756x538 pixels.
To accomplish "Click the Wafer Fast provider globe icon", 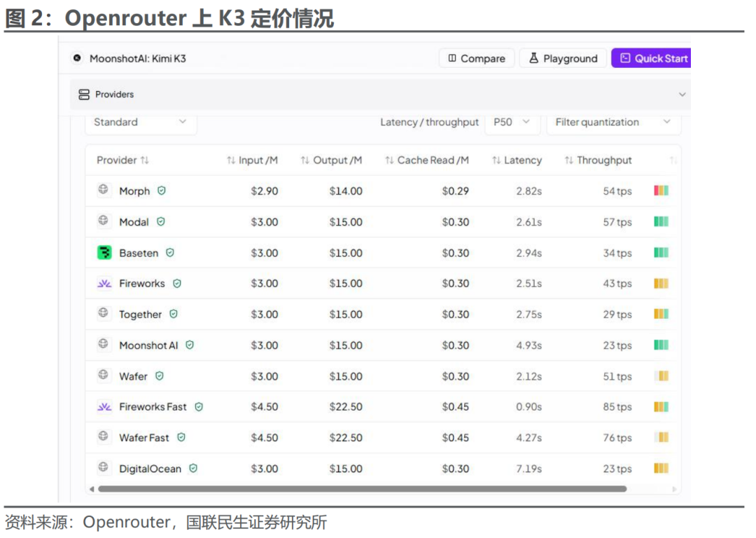I will [103, 436].
